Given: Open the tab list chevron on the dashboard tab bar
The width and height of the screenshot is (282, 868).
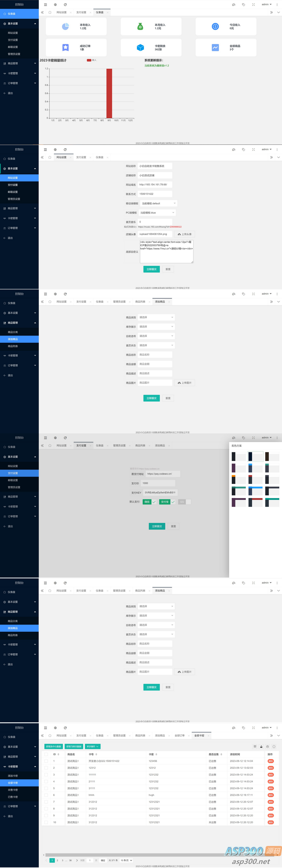Looking at the screenshot, I should [278, 12].
